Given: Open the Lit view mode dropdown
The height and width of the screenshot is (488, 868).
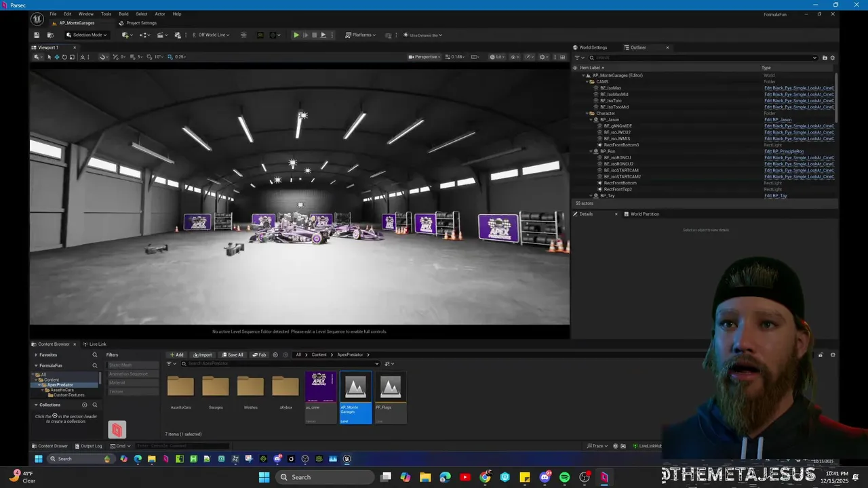Looking at the screenshot, I should pyautogui.click(x=496, y=57).
